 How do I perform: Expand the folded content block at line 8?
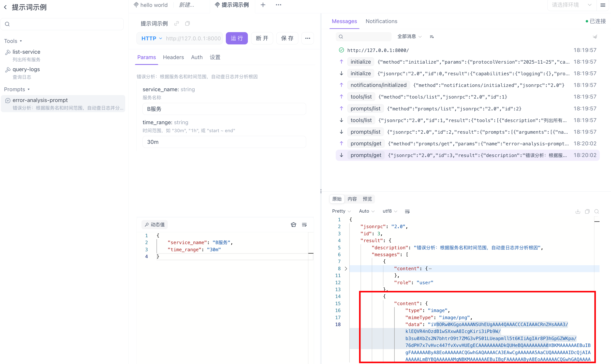click(x=346, y=269)
